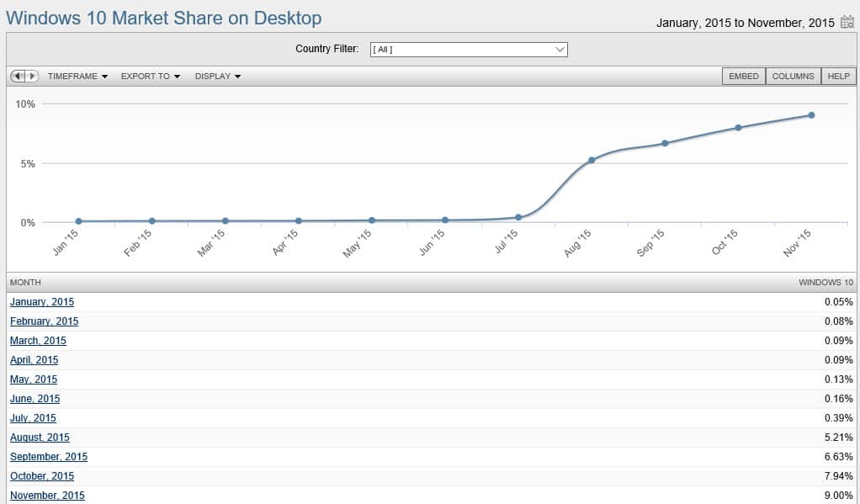Click the WINDOWS 10 column header
Screen dimensions: 860x504
(x=826, y=283)
